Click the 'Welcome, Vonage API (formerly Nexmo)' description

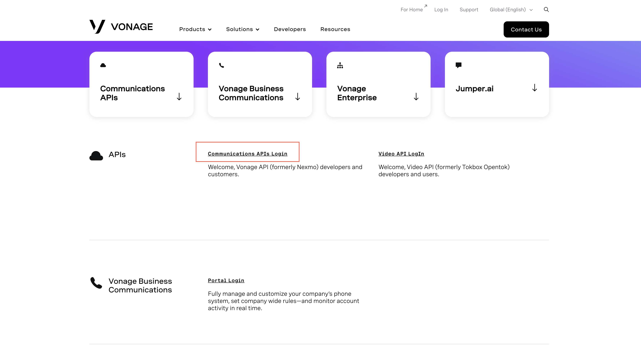pos(285,171)
